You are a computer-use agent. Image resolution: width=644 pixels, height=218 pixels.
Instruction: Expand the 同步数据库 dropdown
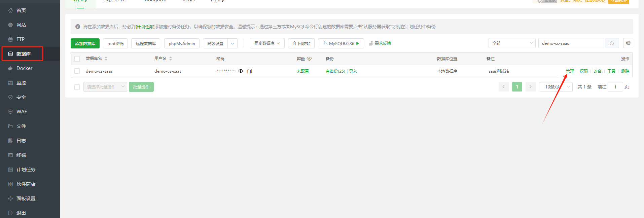(x=267, y=43)
